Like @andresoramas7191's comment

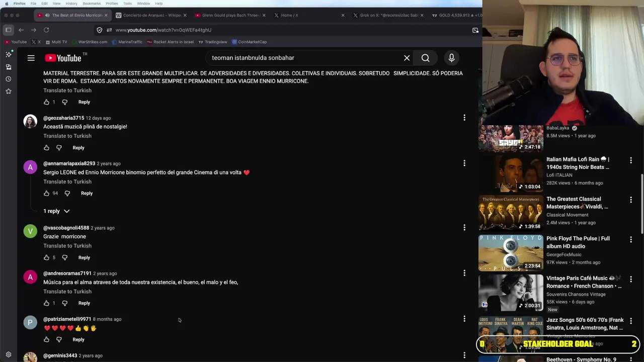(46, 303)
